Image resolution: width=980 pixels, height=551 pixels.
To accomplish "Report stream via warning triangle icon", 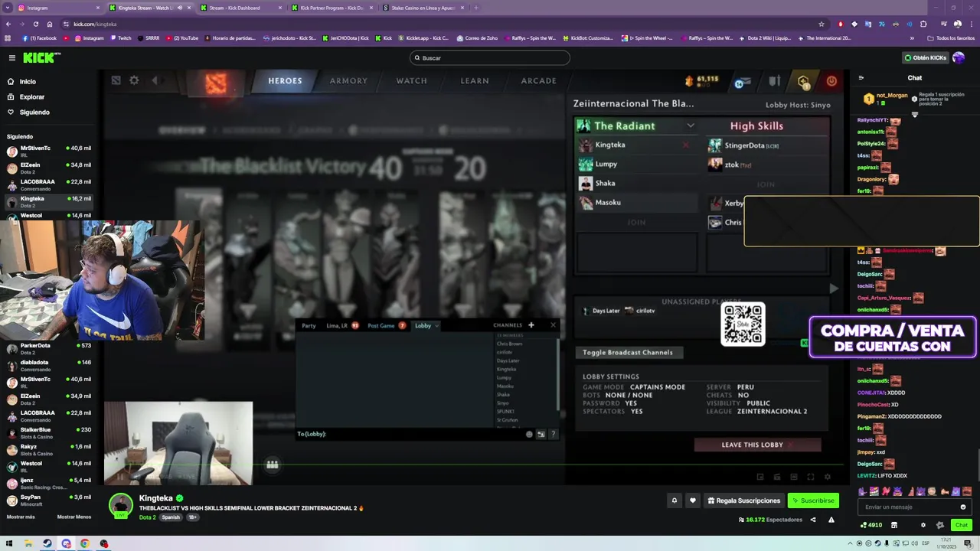I will pyautogui.click(x=831, y=520).
